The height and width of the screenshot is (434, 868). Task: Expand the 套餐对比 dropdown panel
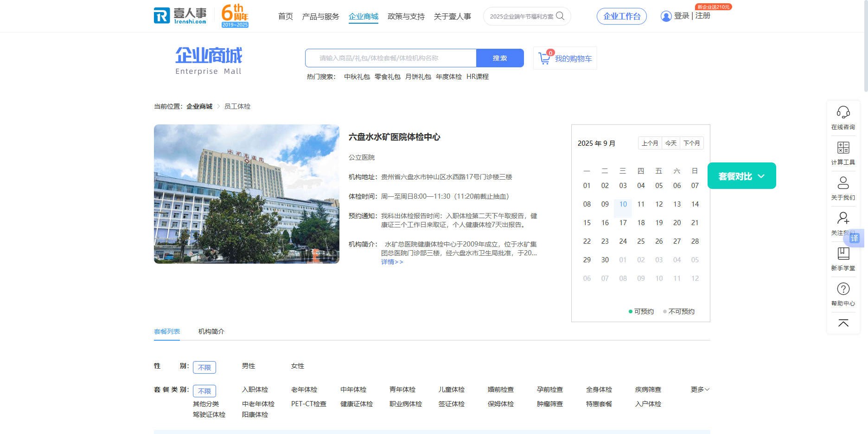coord(741,176)
